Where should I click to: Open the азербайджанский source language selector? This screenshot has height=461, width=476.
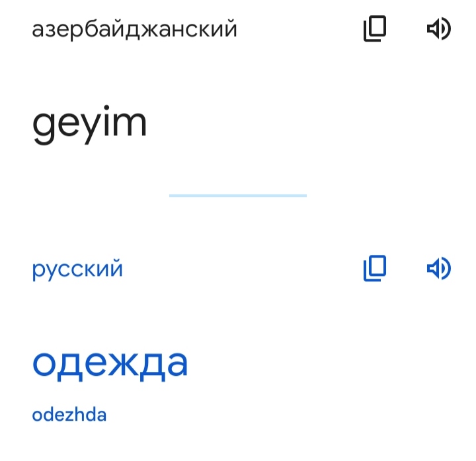pos(134,29)
